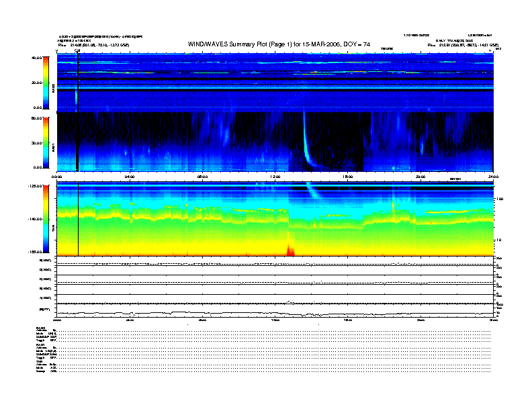Click the 20.00 label on RAD2 scale
The height and width of the screenshot is (411, 532).
pos(37,83)
